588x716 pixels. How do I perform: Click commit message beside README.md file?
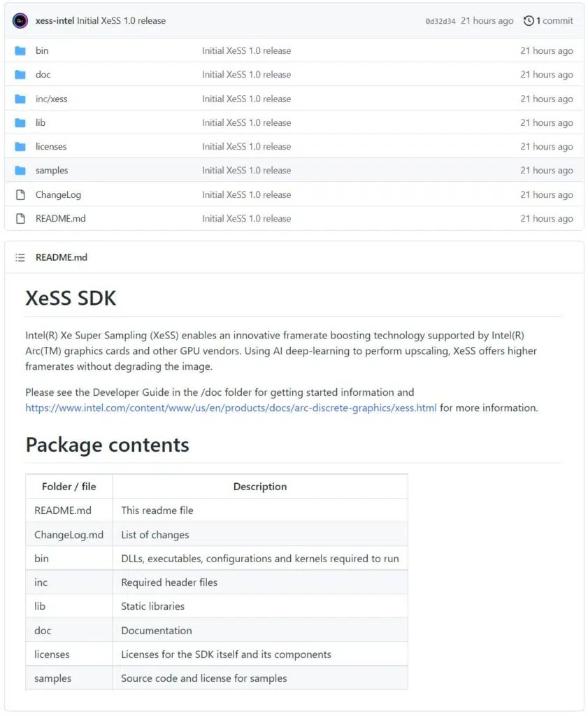click(246, 219)
